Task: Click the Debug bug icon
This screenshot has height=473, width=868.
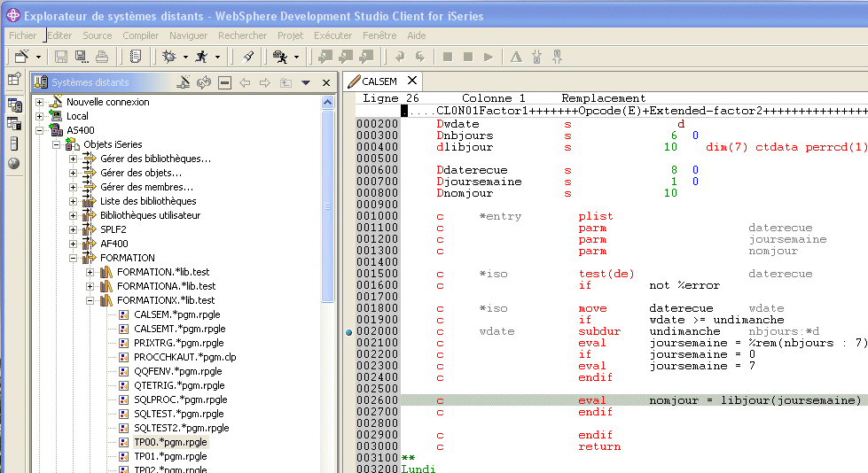Action: pos(169,57)
